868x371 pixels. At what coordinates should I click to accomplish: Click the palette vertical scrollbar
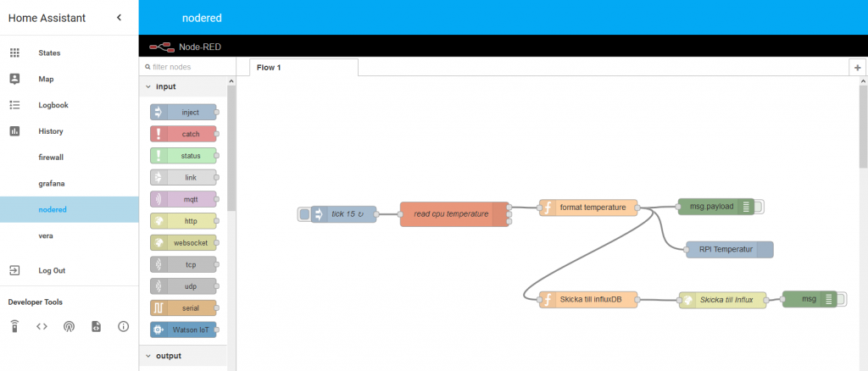(231, 149)
